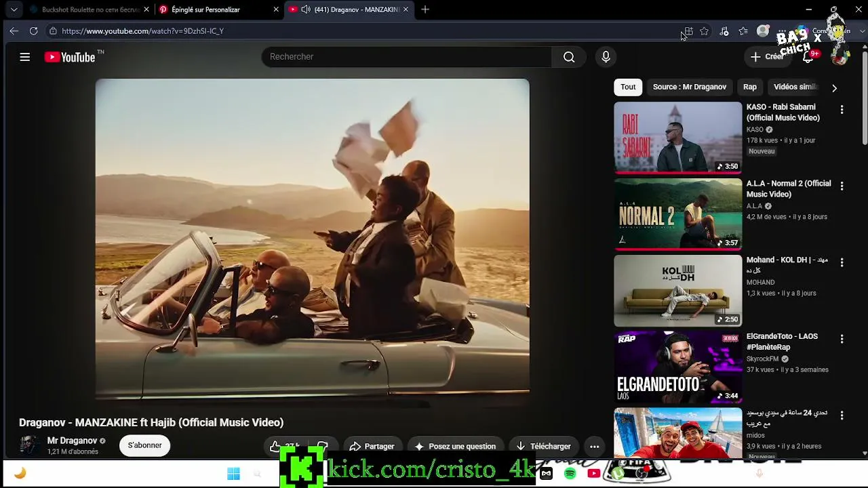Select the Rap filter chip
This screenshot has width=868, height=488.
point(750,87)
